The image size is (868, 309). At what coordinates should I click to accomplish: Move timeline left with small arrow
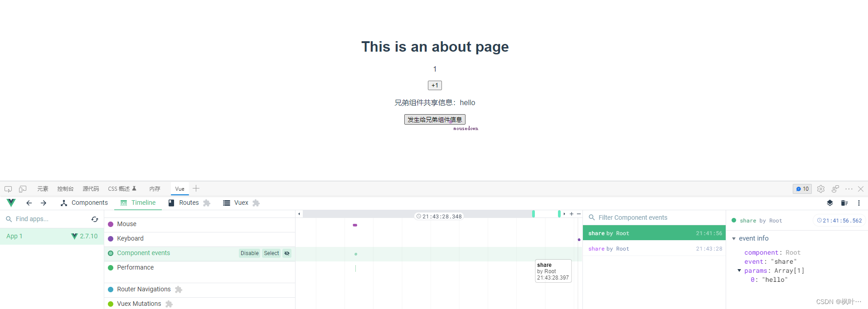click(299, 214)
